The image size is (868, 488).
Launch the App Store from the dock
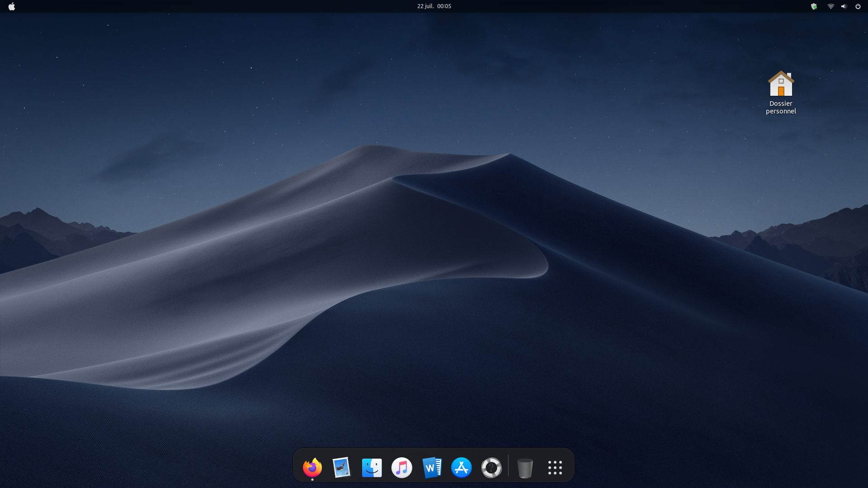[462, 468]
